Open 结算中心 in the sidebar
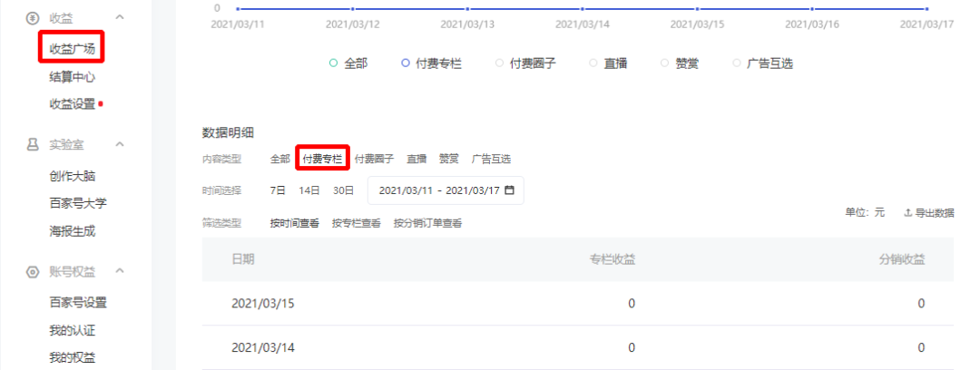 point(72,77)
